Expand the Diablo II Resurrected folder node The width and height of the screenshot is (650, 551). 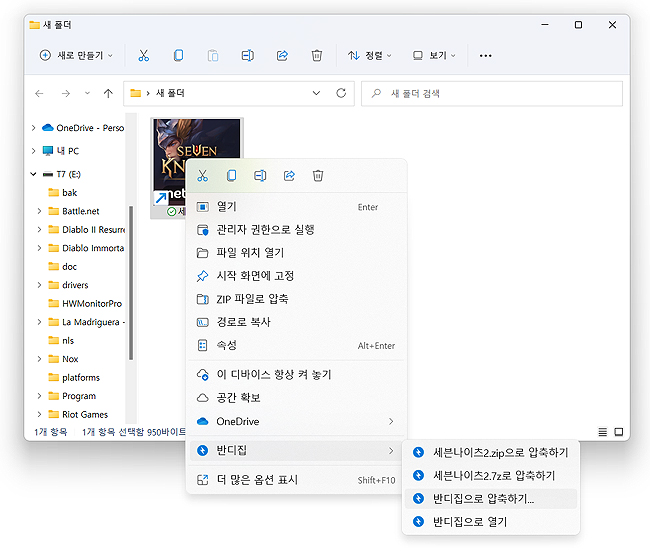[39, 230]
